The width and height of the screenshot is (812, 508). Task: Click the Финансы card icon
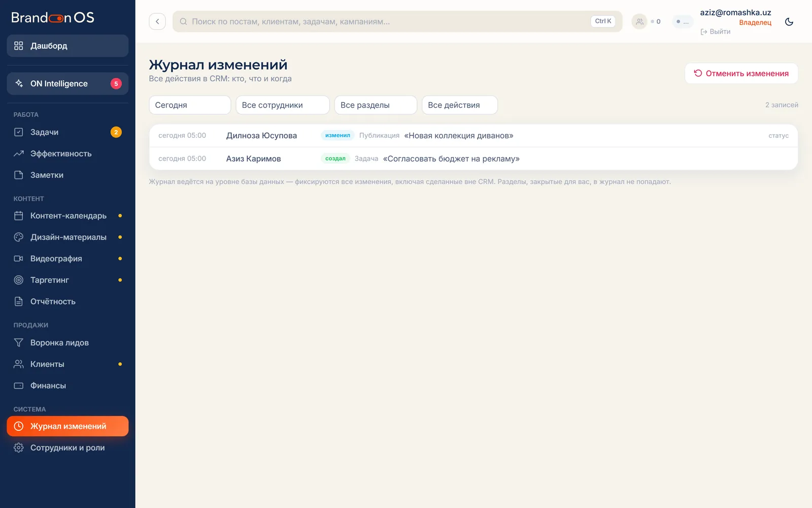[x=19, y=386]
